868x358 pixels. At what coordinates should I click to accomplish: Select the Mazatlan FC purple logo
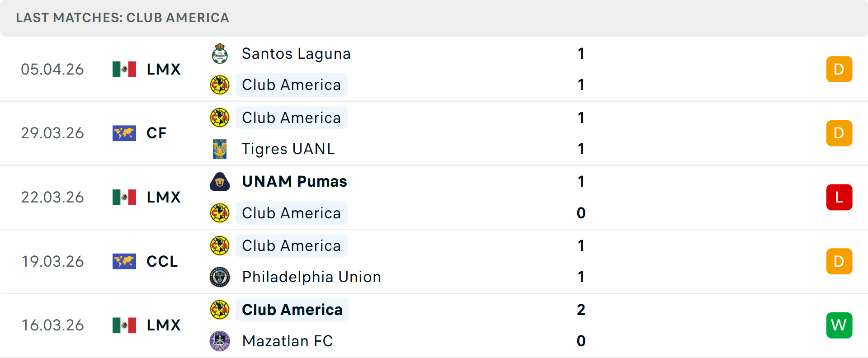coord(220,341)
